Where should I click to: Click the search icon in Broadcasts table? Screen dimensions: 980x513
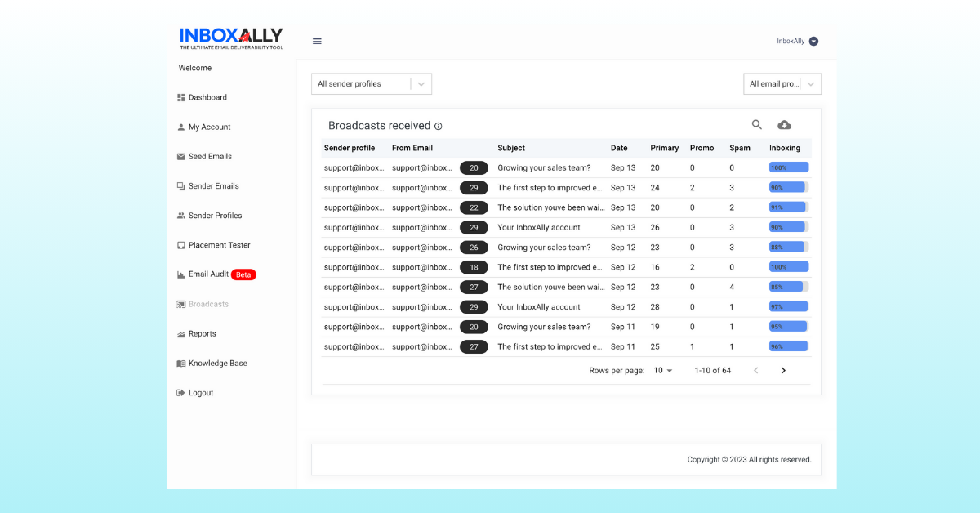[x=757, y=125]
